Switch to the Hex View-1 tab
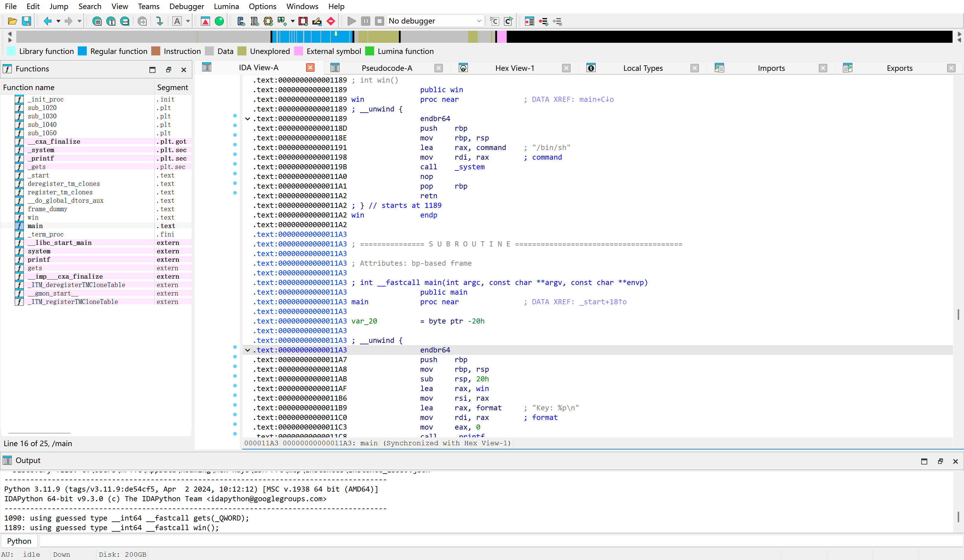 (x=515, y=68)
